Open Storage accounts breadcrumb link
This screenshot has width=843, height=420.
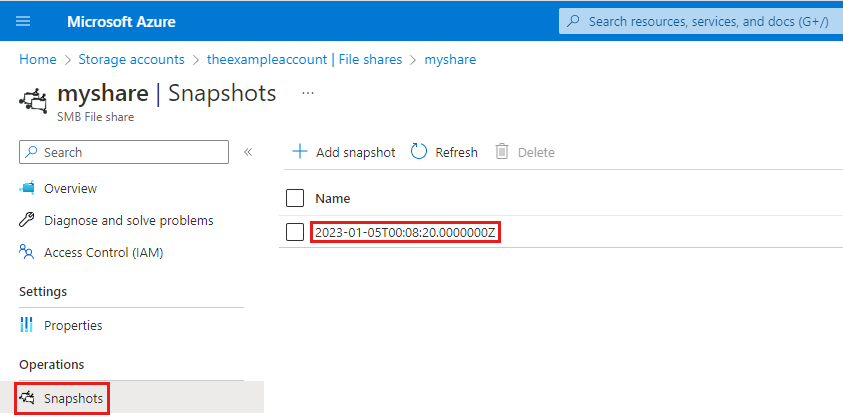coord(131,59)
